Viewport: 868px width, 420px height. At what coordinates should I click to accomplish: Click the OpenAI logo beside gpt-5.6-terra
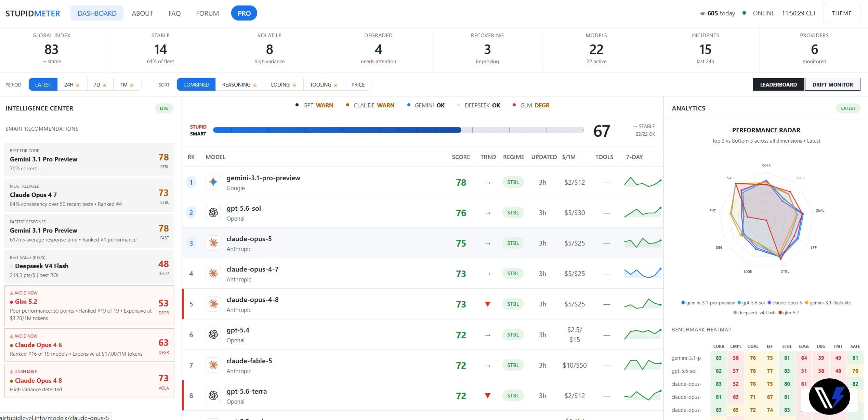tap(213, 395)
